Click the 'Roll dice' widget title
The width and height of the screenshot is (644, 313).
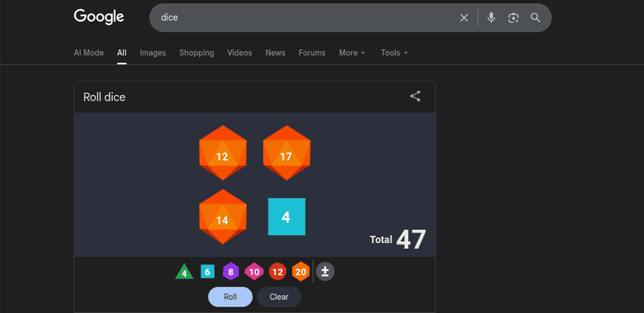tap(105, 97)
